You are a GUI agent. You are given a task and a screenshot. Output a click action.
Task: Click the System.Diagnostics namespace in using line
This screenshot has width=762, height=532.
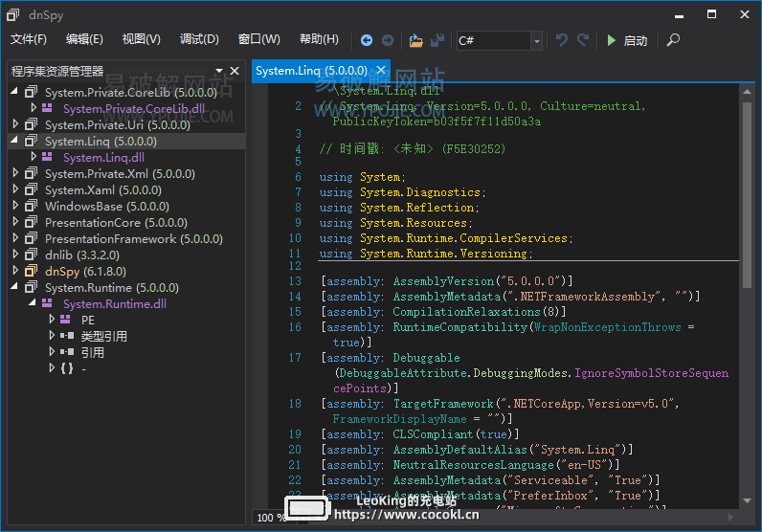(420, 192)
